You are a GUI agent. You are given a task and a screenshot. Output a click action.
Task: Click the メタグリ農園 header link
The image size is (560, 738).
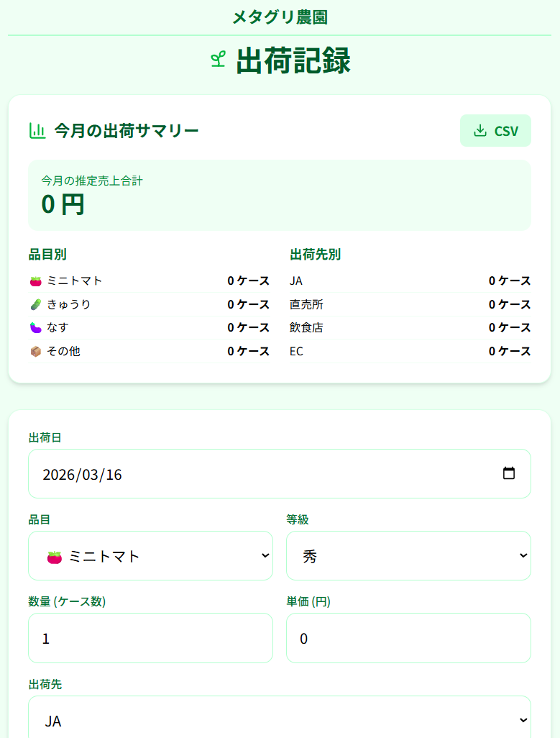click(x=280, y=16)
